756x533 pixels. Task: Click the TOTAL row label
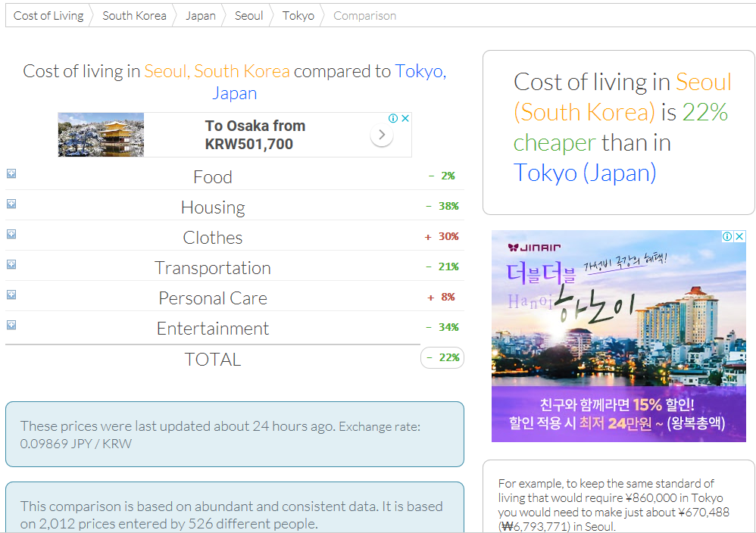pos(213,360)
